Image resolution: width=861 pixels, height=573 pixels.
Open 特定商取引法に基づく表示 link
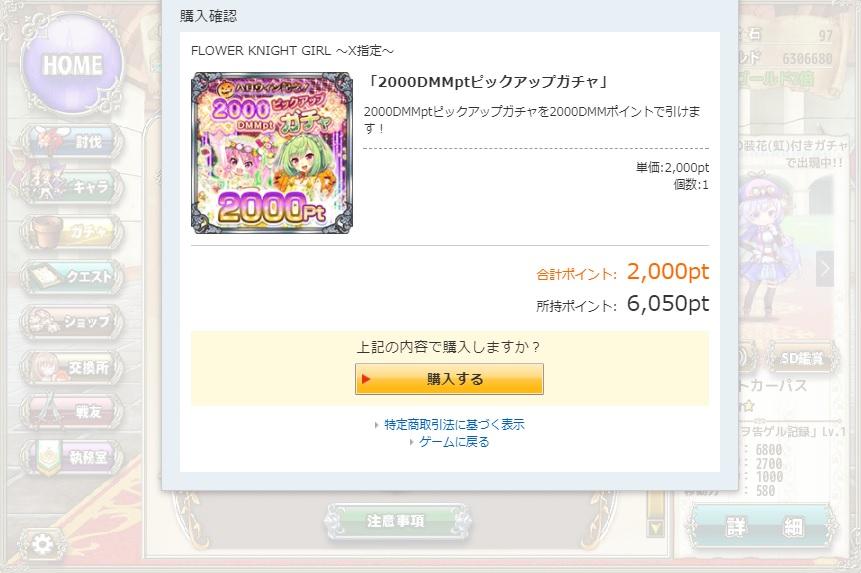(454, 424)
